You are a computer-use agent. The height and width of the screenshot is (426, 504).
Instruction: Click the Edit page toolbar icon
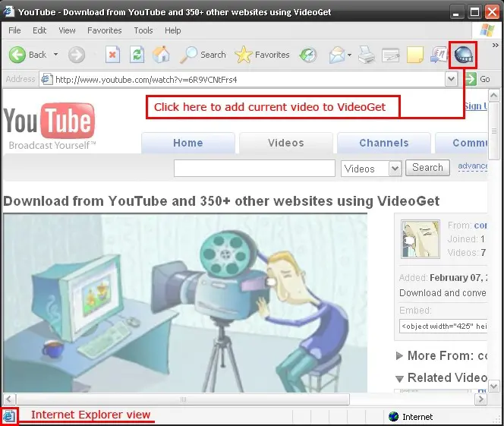[x=391, y=55]
